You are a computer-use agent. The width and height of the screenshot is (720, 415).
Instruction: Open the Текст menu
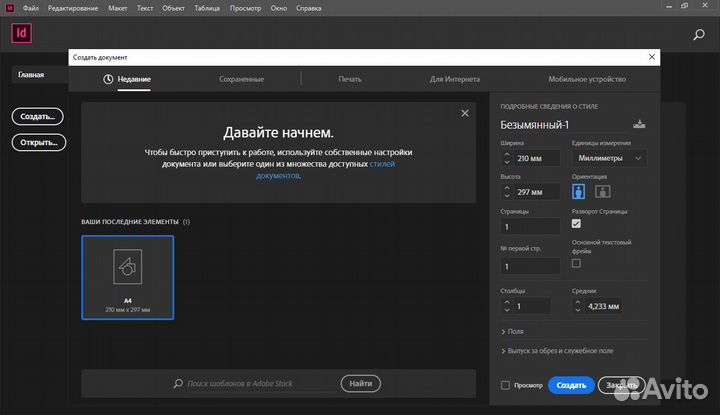click(145, 8)
